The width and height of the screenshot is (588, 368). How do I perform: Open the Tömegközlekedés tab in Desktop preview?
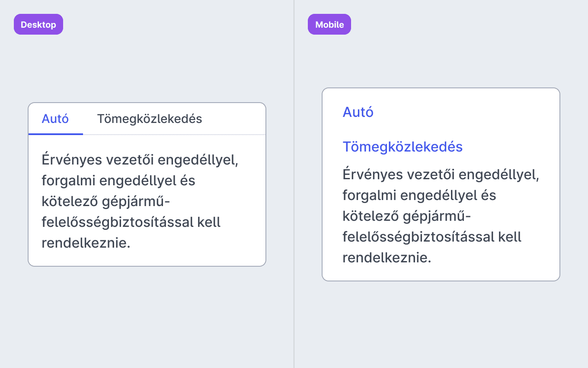150,119
